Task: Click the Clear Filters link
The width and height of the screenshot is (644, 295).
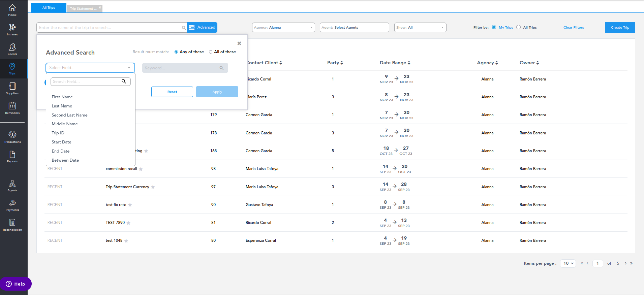Action: 574,28
